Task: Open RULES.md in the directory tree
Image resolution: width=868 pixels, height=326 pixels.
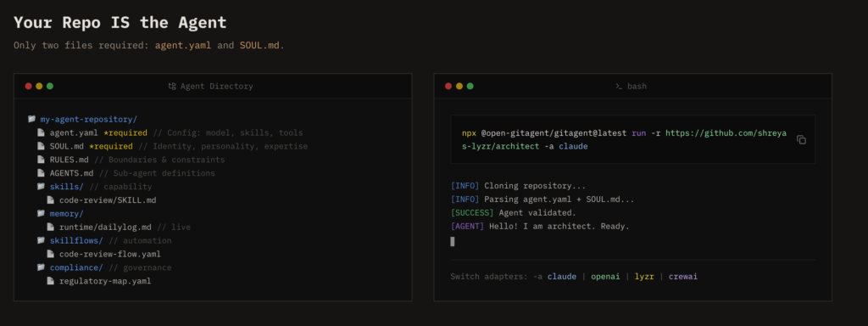Action: point(70,160)
